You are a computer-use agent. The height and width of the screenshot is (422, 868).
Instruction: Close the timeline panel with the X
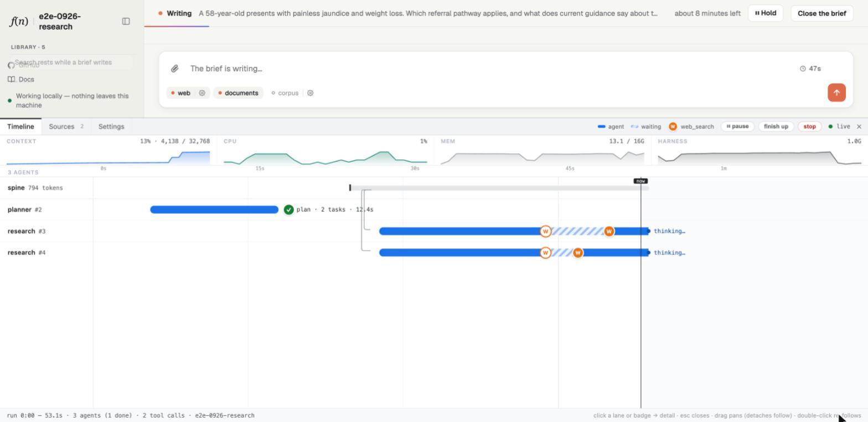[859, 127]
